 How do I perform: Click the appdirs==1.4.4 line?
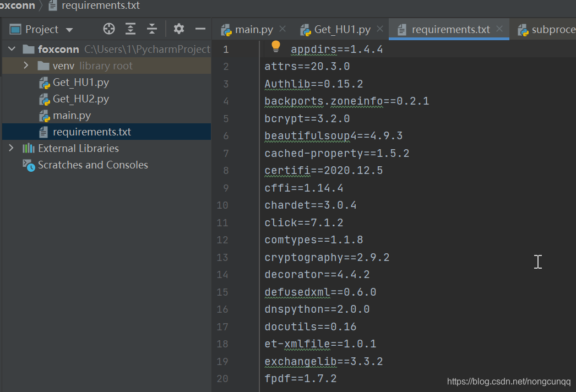coord(336,50)
